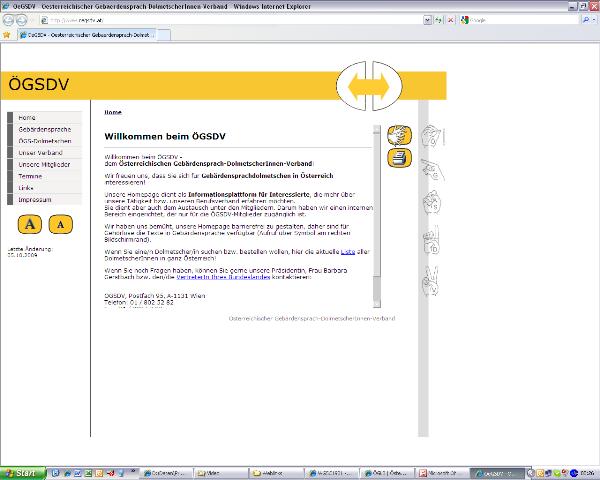Open Gebärdensprache in the side menu
Screen dimensions: 600x480
coord(44,129)
